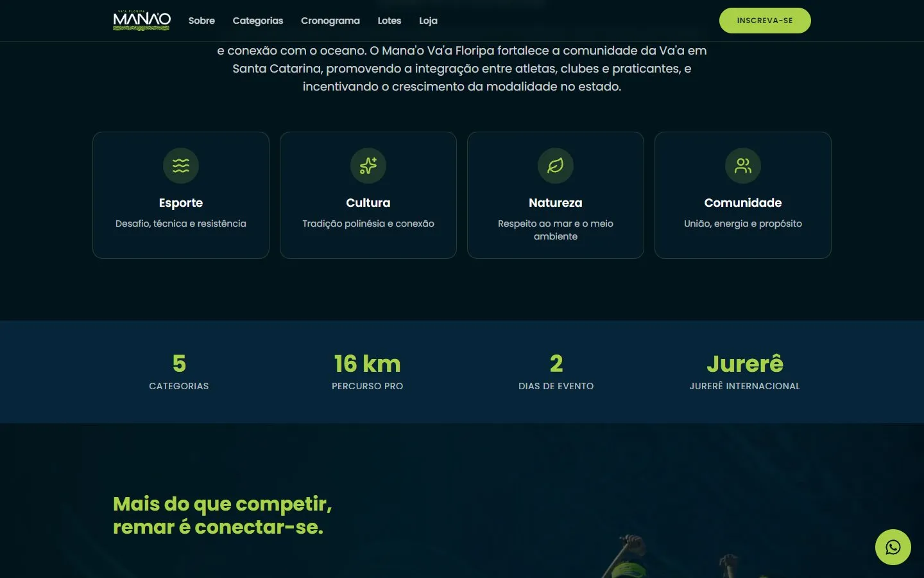924x578 pixels.
Task: Go to Categorias in the navigation
Action: click(258, 21)
